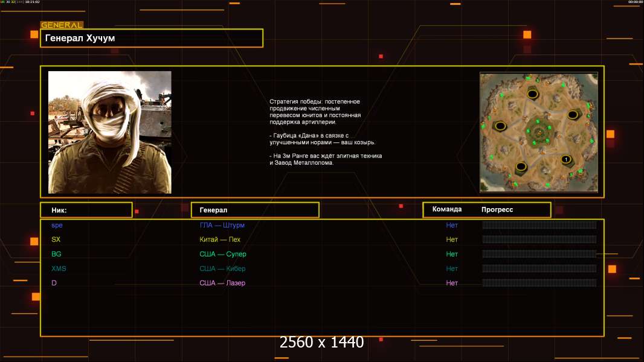Select the bottom-left start position on minimap
644x362 pixels.
(x=521, y=167)
